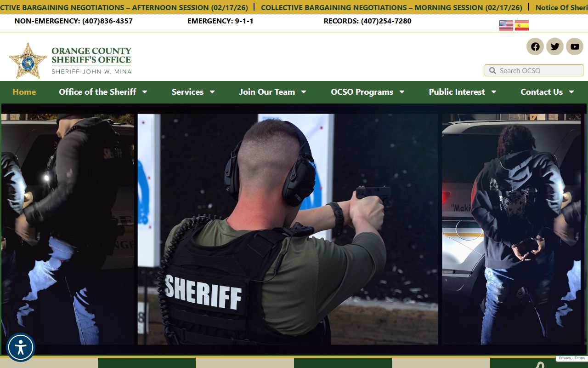The image size is (588, 368).
Task: Open the Office of the Sheriff menu
Action: coord(97,92)
